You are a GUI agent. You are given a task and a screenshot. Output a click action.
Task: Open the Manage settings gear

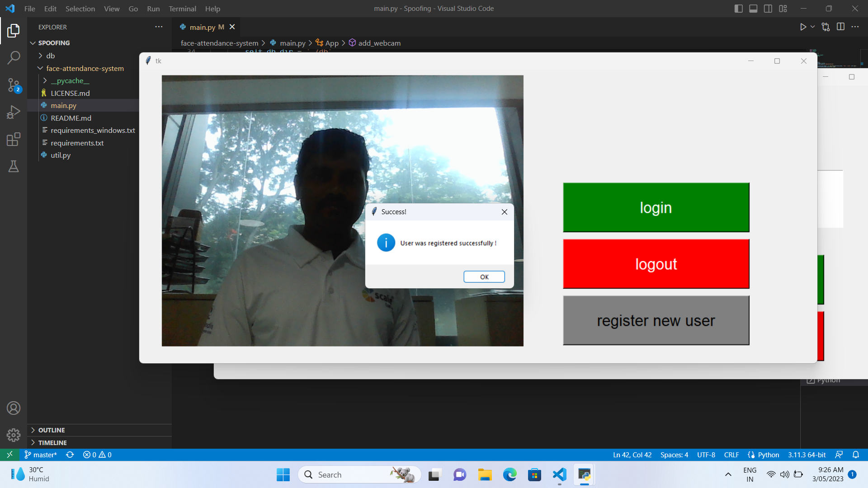(x=14, y=435)
